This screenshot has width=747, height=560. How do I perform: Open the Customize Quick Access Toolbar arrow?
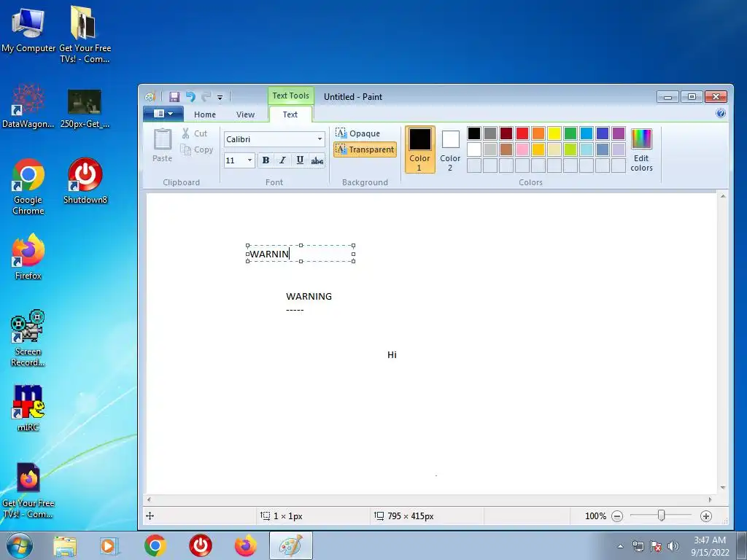coord(220,97)
